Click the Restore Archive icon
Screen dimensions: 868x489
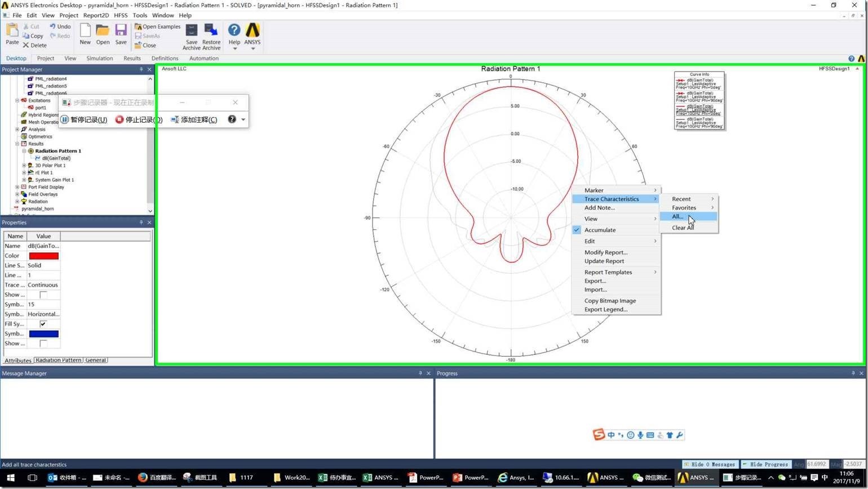[x=211, y=30]
